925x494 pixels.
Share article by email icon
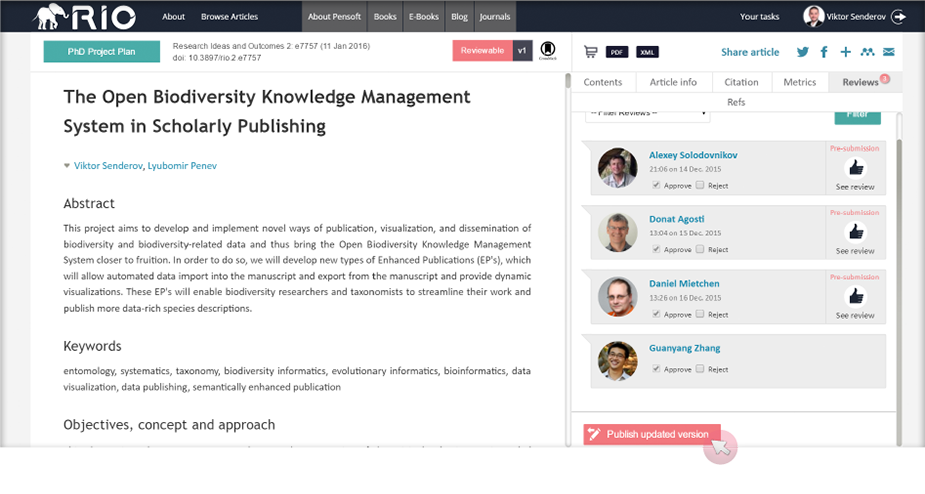pyautogui.click(x=888, y=52)
